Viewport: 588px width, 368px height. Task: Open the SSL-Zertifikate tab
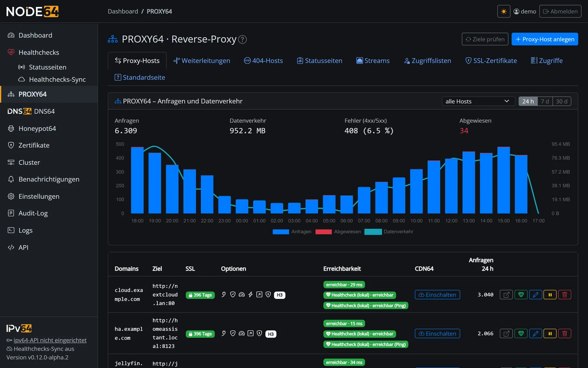click(x=491, y=61)
